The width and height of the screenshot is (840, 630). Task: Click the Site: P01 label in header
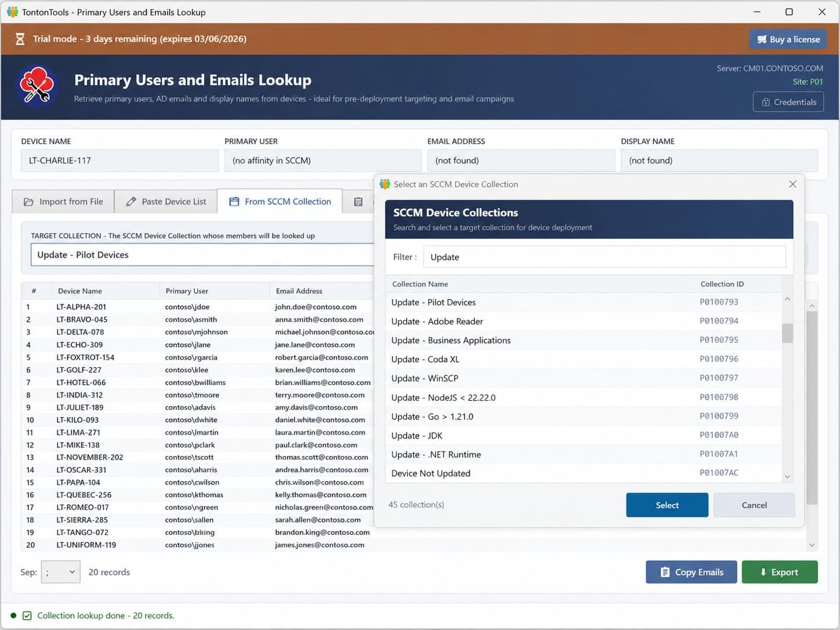[808, 82]
